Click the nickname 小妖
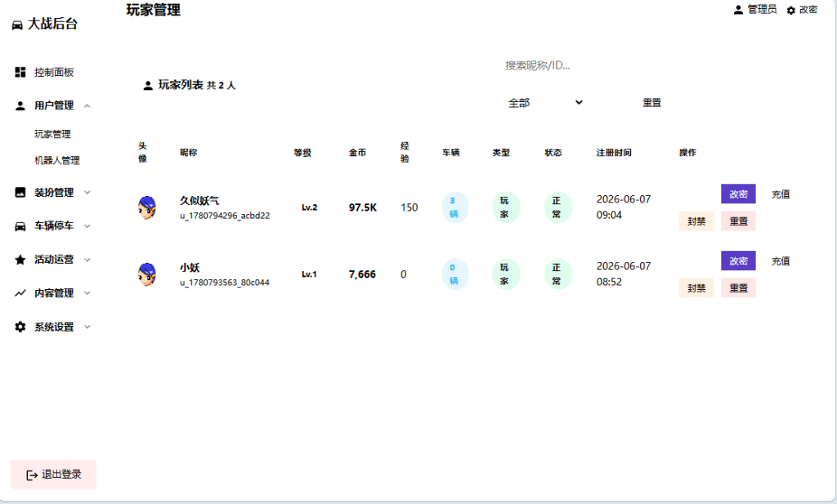 [190, 267]
